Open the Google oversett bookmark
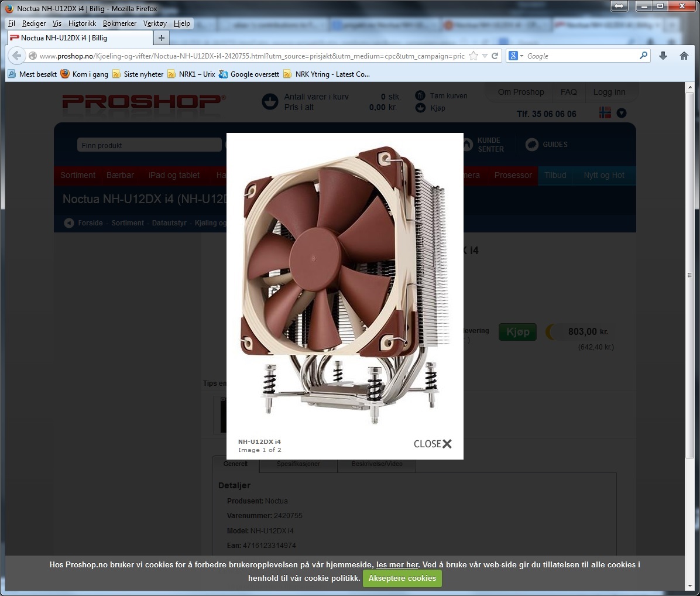Viewport: 700px width, 596px height. coord(249,74)
